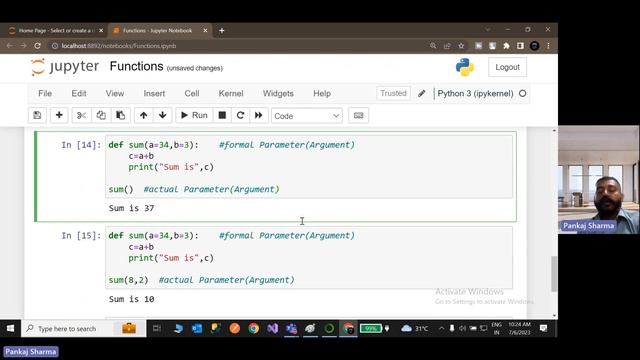
Task: Open the Chrome three-dot menu
Action: point(548,46)
